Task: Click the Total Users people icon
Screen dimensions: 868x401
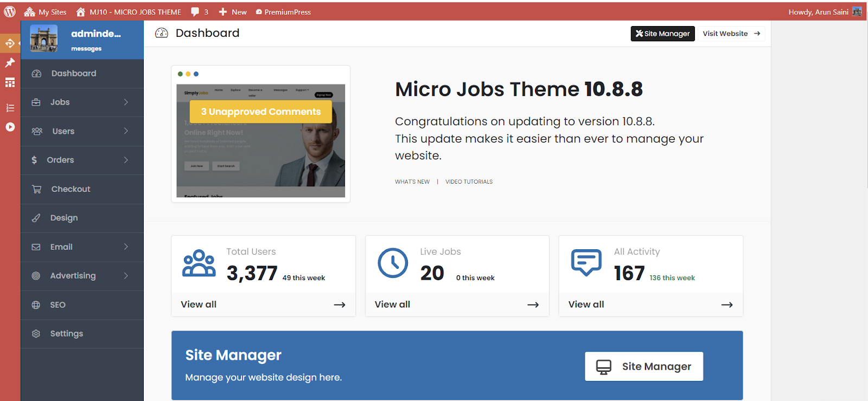Action: (x=199, y=263)
